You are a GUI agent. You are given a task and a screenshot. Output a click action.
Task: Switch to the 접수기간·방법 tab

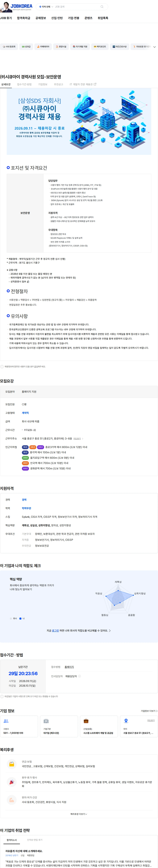pyautogui.click(x=24, y=85)
